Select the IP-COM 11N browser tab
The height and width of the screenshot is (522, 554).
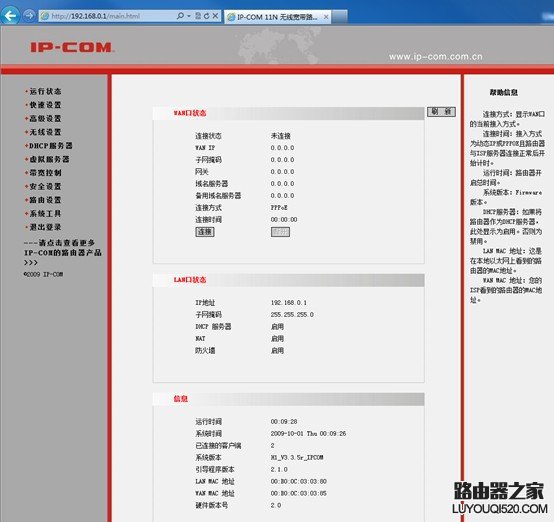(277, 17)
